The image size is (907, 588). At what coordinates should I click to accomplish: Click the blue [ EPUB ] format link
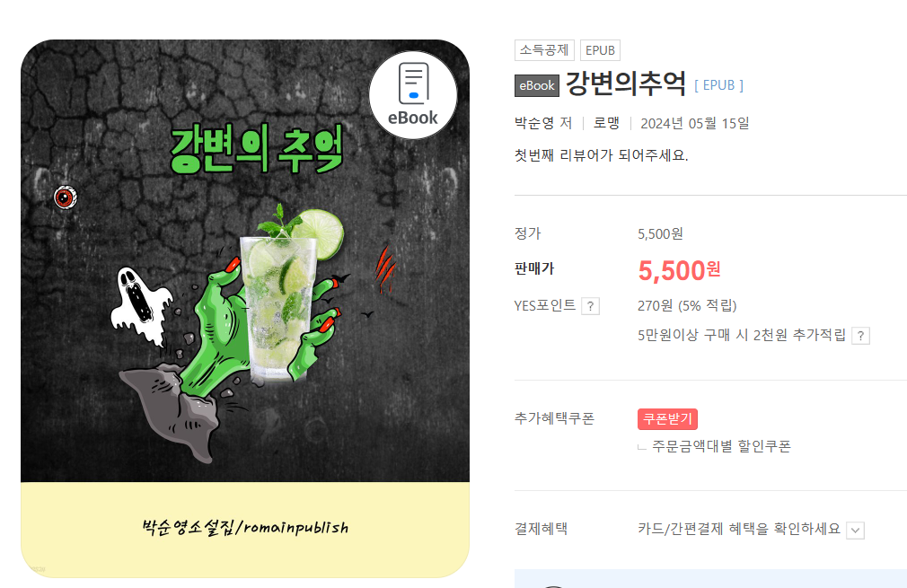(x=718, y=85)
